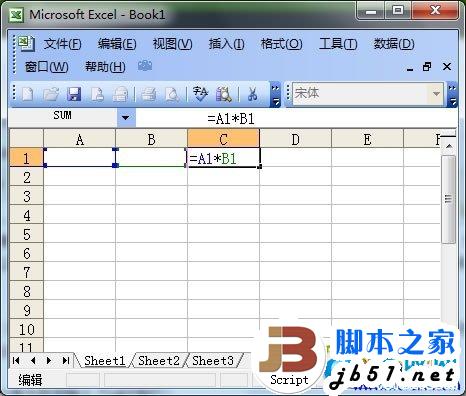Select column E header

(x=367, y=139)
